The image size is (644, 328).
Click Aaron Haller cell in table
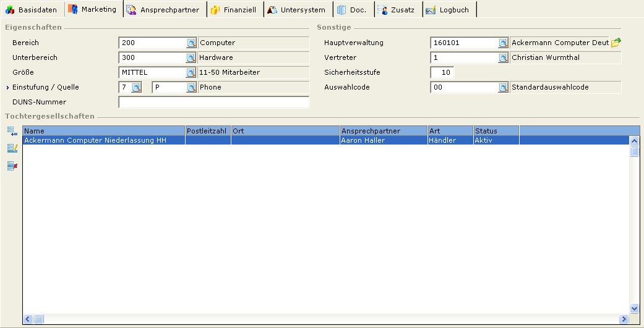pos(384,140)
